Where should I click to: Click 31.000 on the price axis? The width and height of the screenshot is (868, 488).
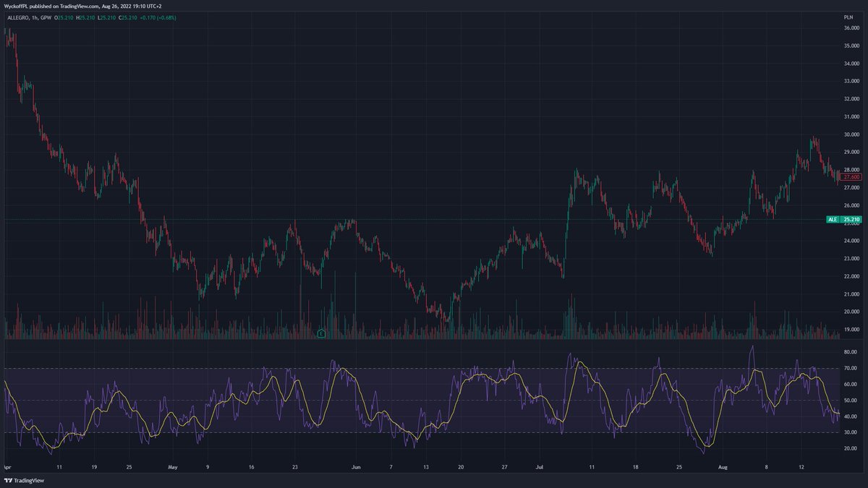pyautogui.click(x=851, y=116)
